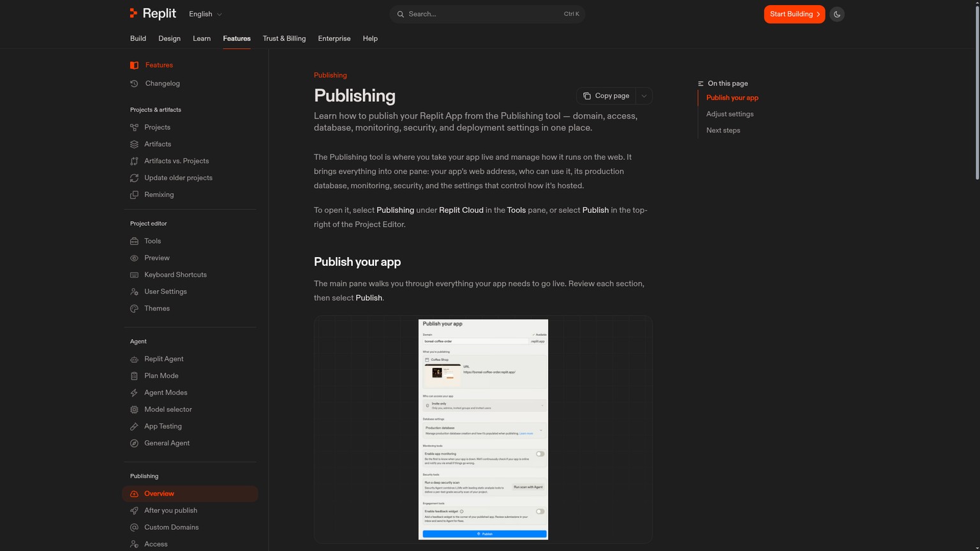Screen dimensions: 980x551
Task: Click the Projects sidebar icon
Action: [134, 128]
